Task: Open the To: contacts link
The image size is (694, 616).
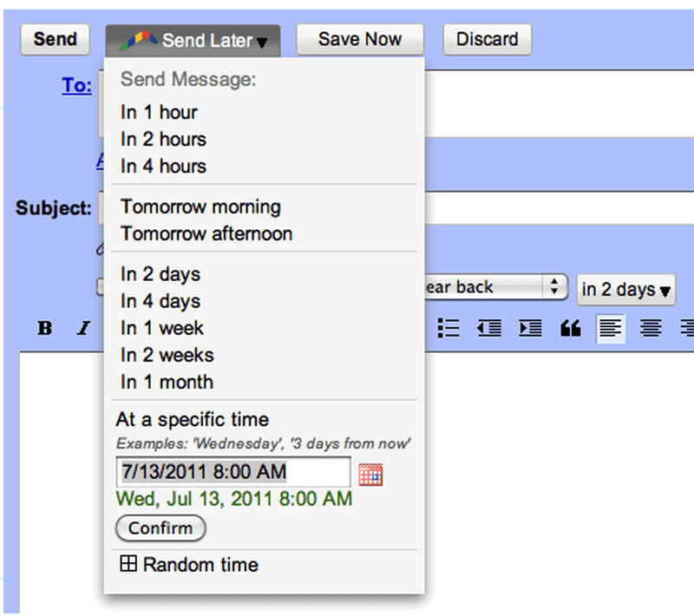Action: (x=76, y=86)
